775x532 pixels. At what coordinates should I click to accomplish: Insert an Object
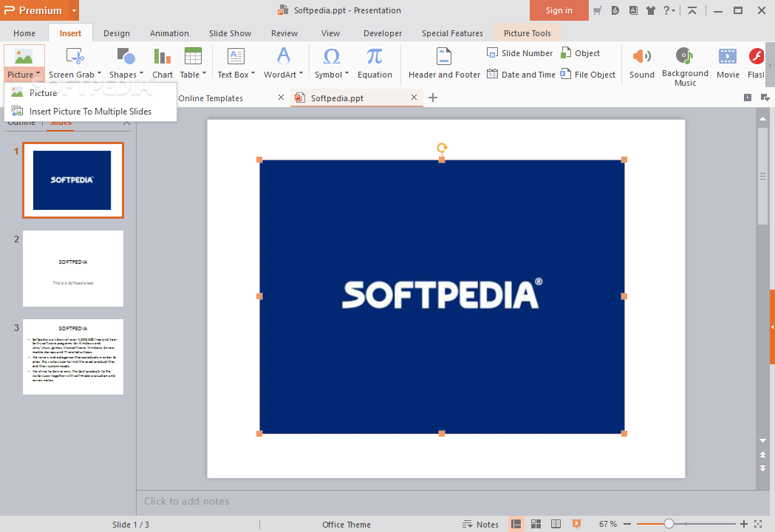(580, 53)
